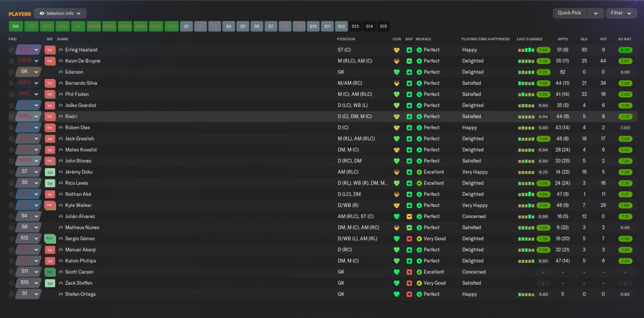The height and width of the screenshot is (318, 644).
Task: Click the match sharpness icon for Kevin De Bruyne
Action: (409, 61)
